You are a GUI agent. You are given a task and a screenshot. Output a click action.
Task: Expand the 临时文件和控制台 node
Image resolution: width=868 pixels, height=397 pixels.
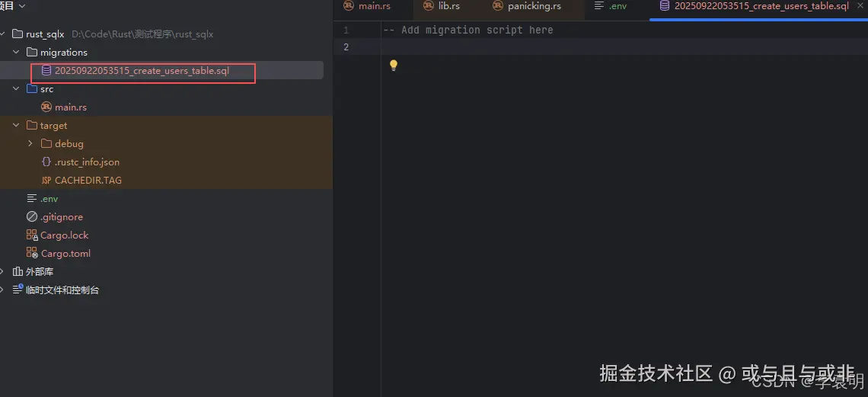(2, 290)
